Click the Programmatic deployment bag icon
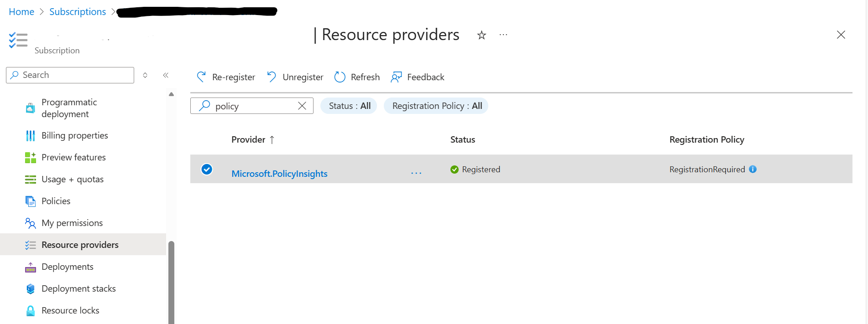Viewport: 868px width, 324px height. tap(31, 108)
